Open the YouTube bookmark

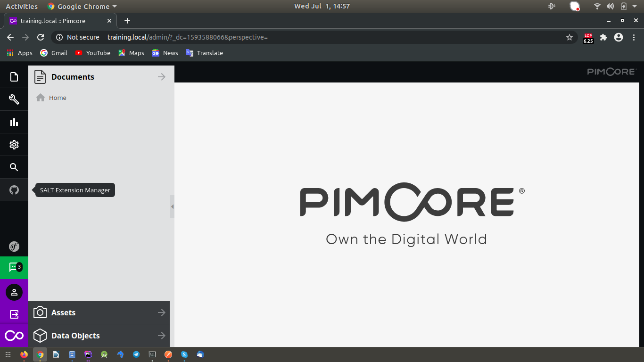pyautogui.click(x=93, y=53)
